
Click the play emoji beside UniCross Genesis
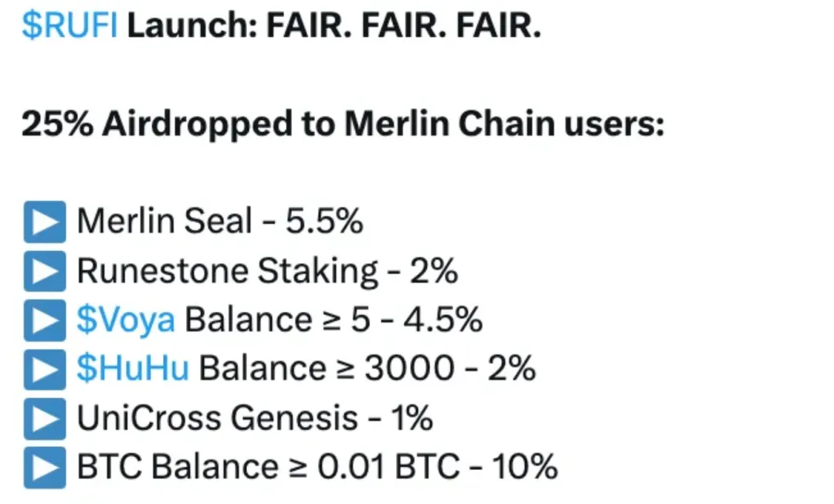point(45,418)
